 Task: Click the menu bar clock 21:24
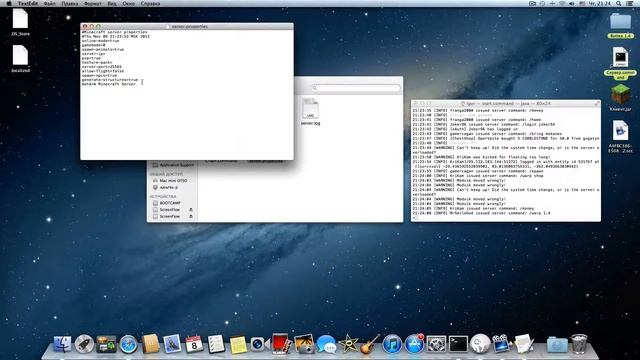tap(600, 3)
